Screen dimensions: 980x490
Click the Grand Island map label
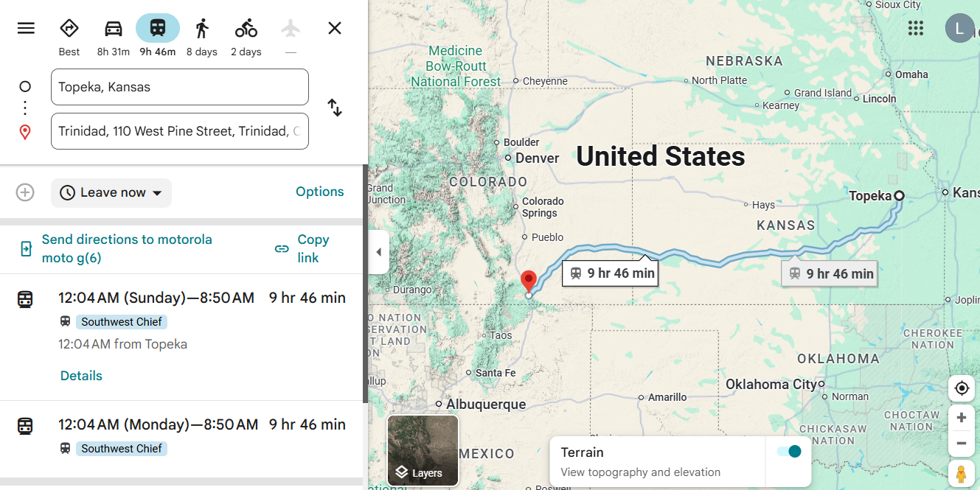click(x=823, y=93)
